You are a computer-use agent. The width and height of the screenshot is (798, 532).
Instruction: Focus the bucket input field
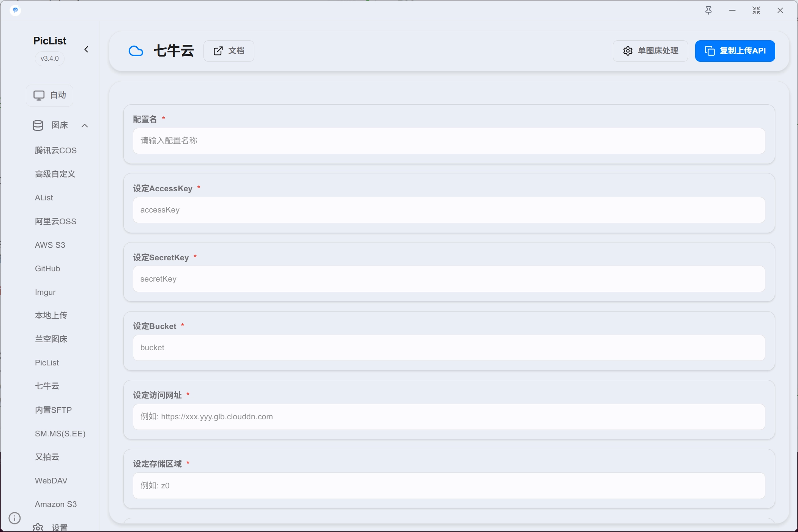pos(449,348)
